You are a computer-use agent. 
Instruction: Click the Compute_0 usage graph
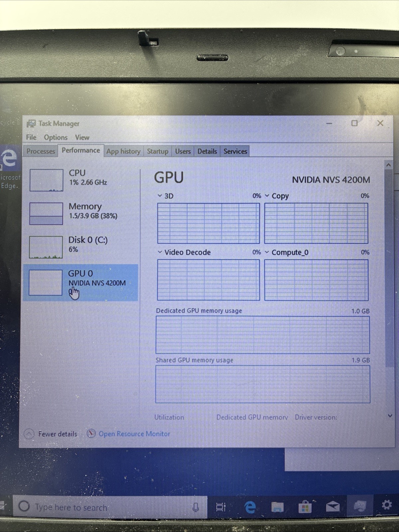(x=316, y=280)
